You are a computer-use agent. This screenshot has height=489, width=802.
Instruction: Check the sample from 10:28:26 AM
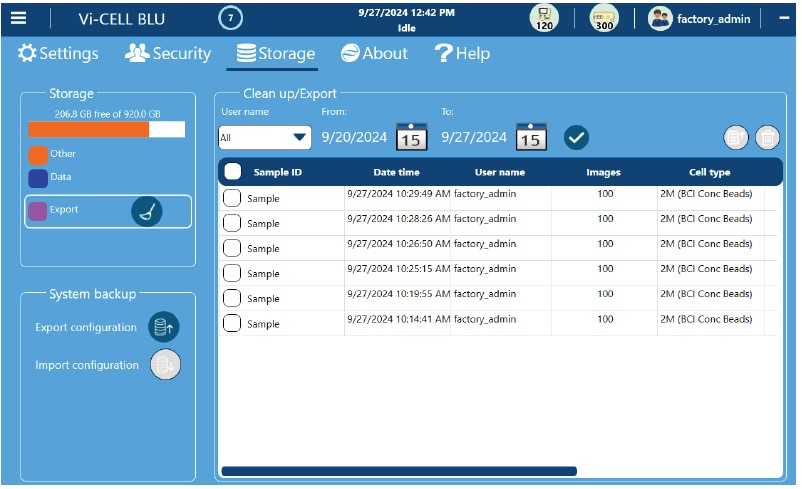tap(232, 223)
